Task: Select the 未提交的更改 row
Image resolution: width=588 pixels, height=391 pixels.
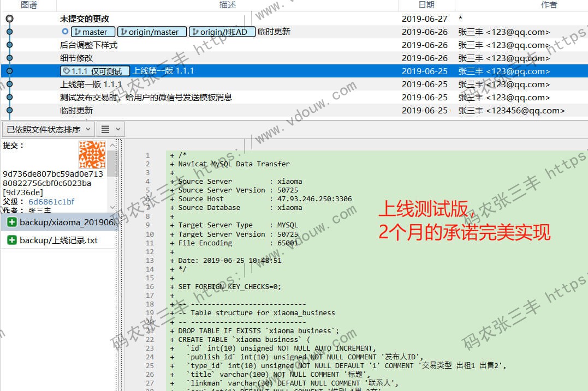Action: click(x=218, y=19)
